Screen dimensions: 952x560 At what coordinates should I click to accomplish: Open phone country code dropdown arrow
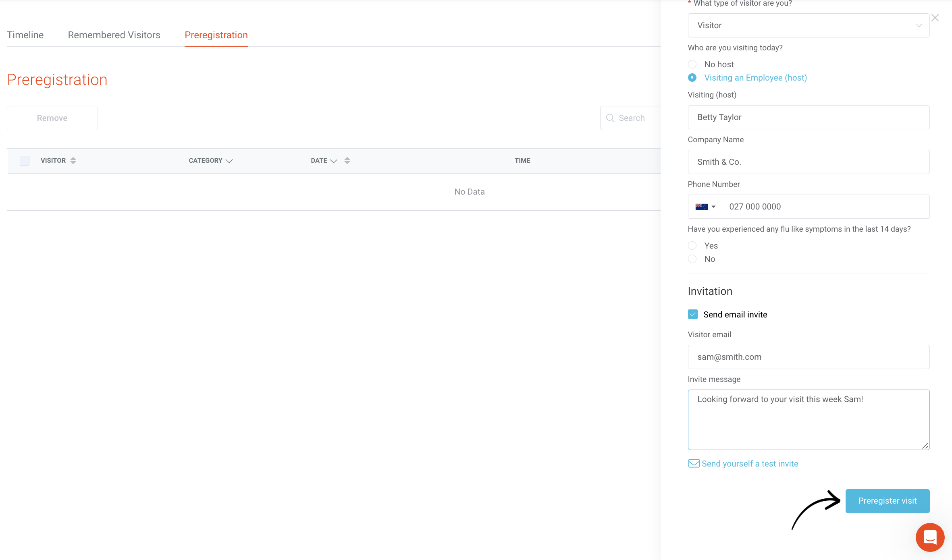tap(713, 207)
